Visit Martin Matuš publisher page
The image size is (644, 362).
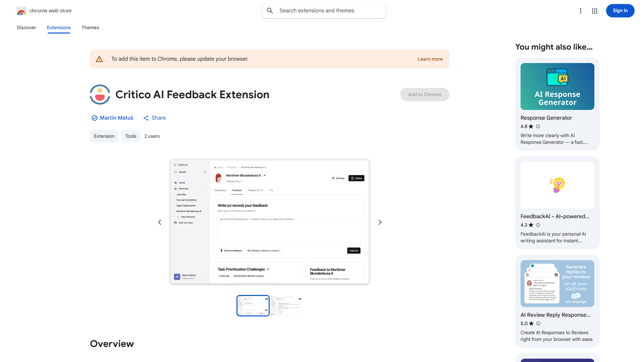tap(116, 118)
